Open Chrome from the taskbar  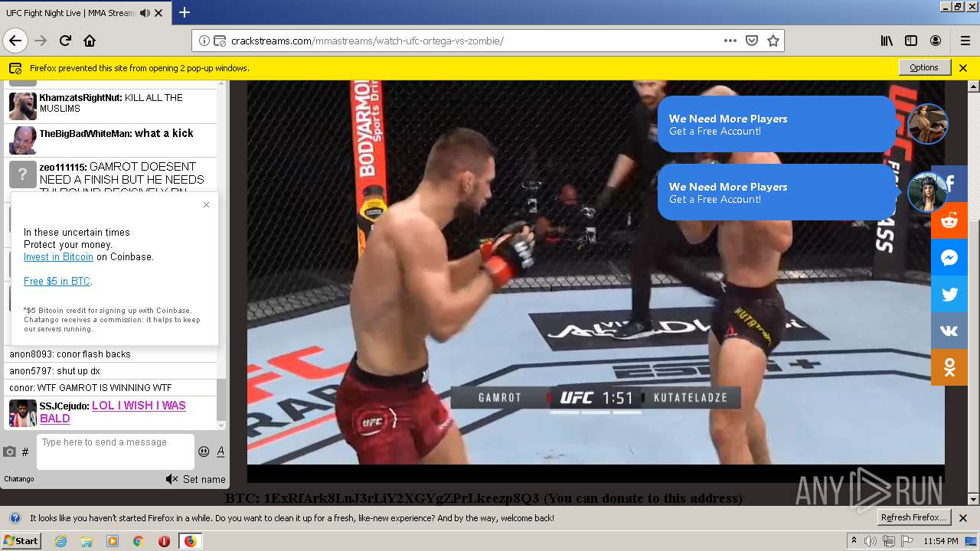coord(138,541)
